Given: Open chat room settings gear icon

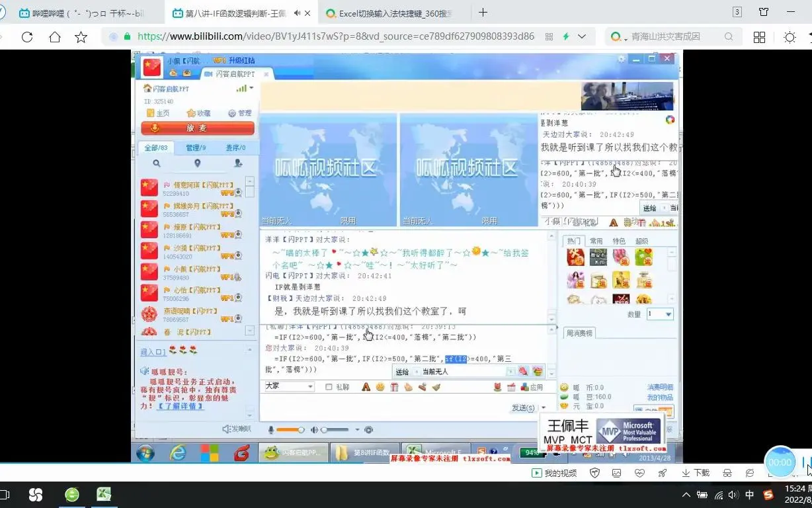Looking at the screenshot, I should click(621, 59).
